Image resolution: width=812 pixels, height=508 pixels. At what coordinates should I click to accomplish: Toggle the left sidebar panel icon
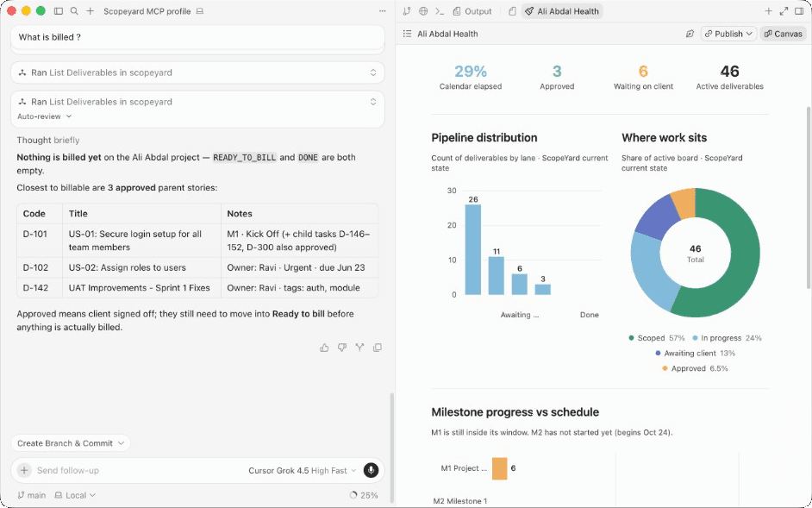coord(59,11)
